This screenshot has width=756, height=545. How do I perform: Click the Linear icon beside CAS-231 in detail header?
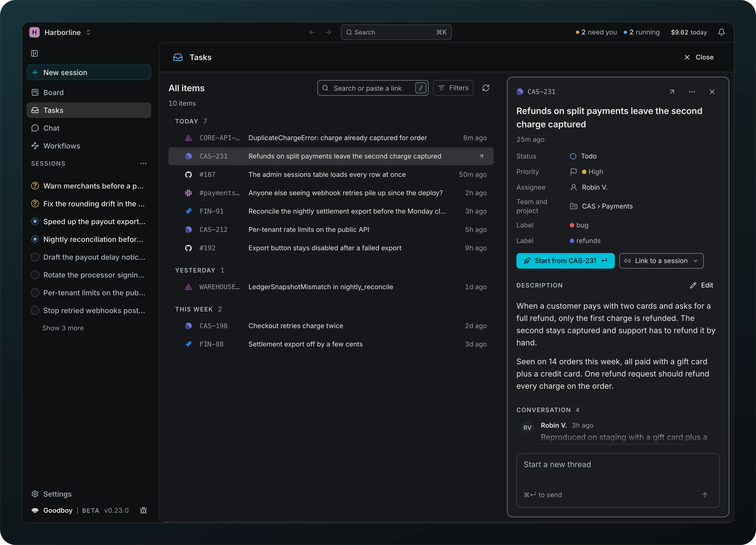click(520, 92)
